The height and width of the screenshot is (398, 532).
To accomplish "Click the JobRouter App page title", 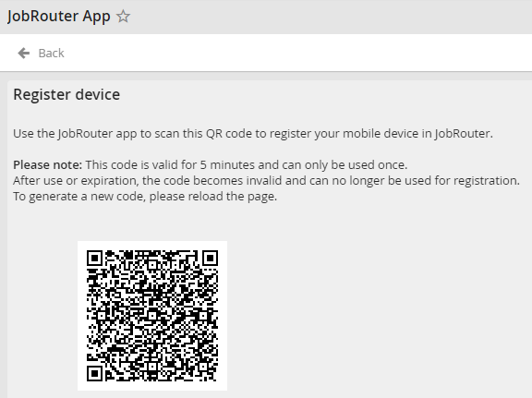I will pos(59,16).
